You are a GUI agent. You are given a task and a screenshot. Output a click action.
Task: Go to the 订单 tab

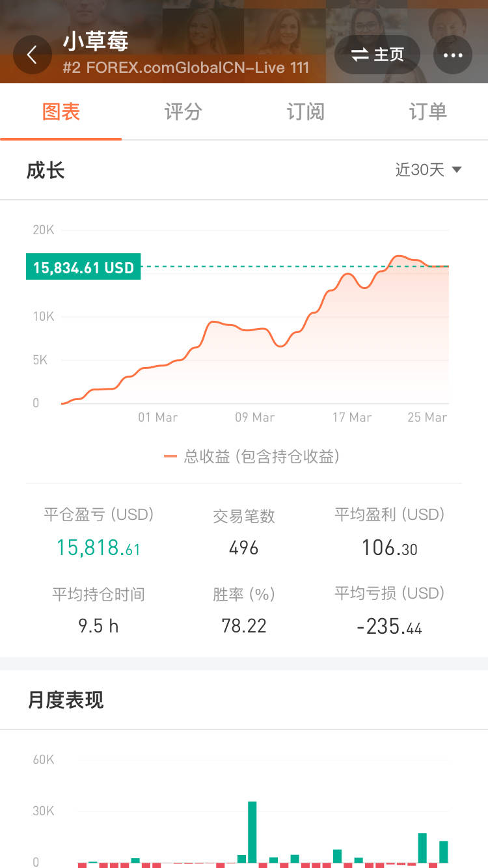pos(427,112)
